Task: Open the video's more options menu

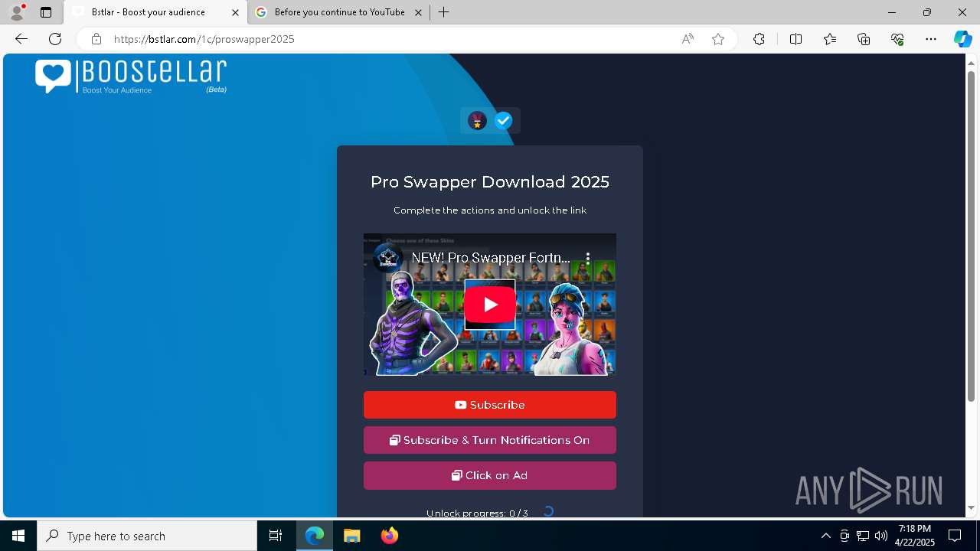Action: pyautogui.click(x=588, y=258)
